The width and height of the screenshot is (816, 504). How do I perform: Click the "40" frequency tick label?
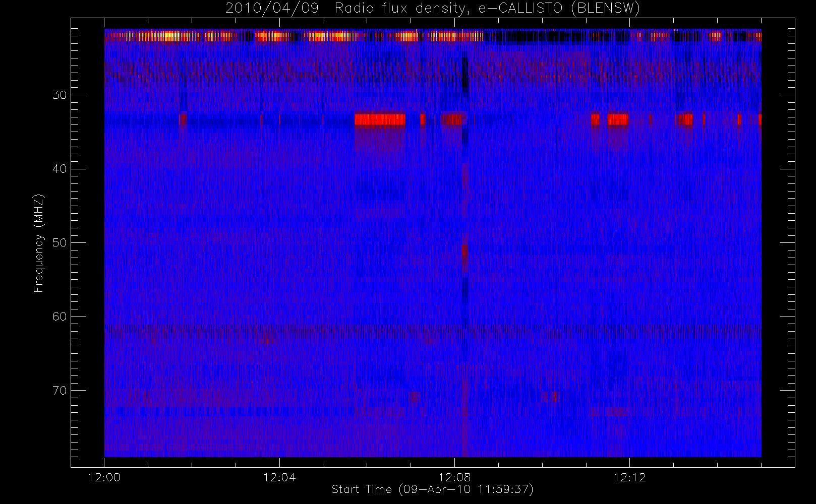(60, 169)
